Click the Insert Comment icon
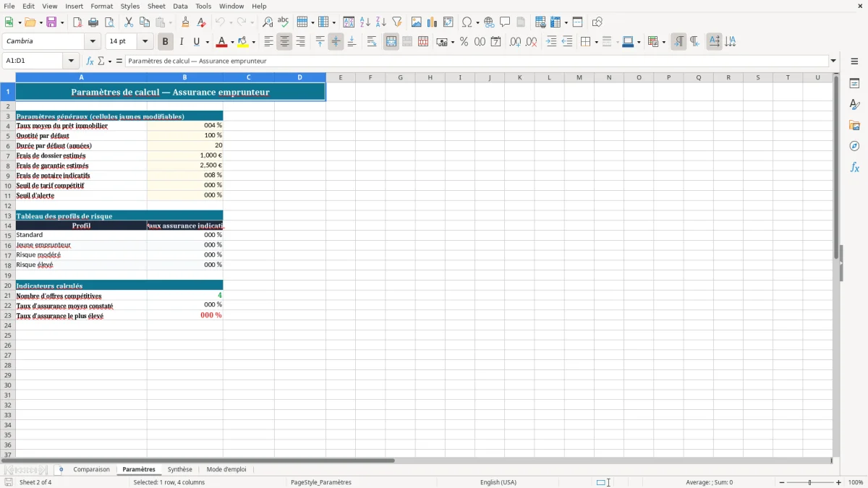This screenshot has height=488, width=868. [505, 22]
